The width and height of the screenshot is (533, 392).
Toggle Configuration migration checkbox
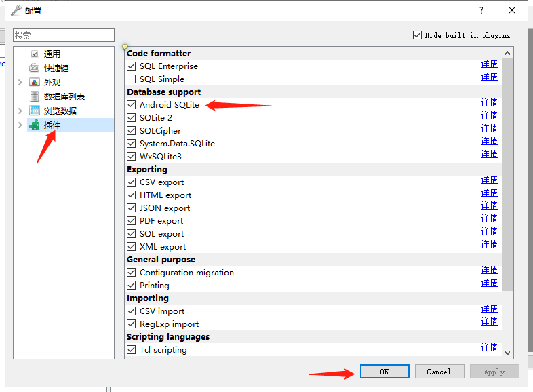click(x=131, y=273)
